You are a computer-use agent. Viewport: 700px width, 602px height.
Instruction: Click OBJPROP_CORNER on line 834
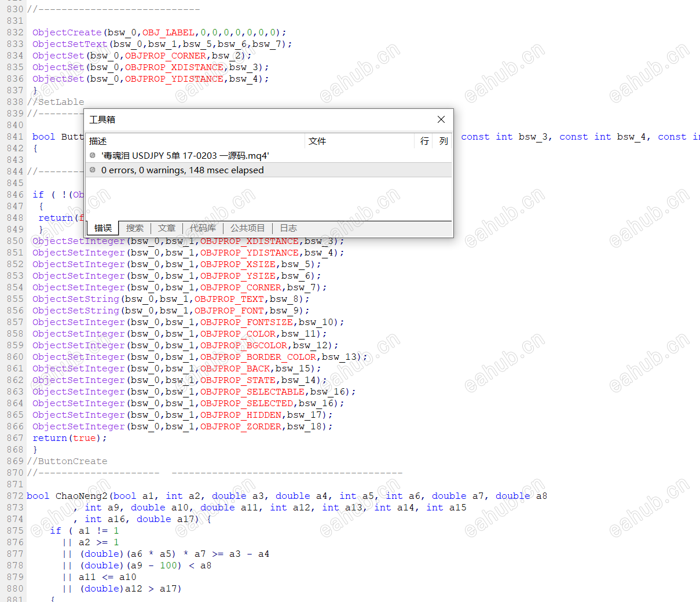tap(166, 56)
